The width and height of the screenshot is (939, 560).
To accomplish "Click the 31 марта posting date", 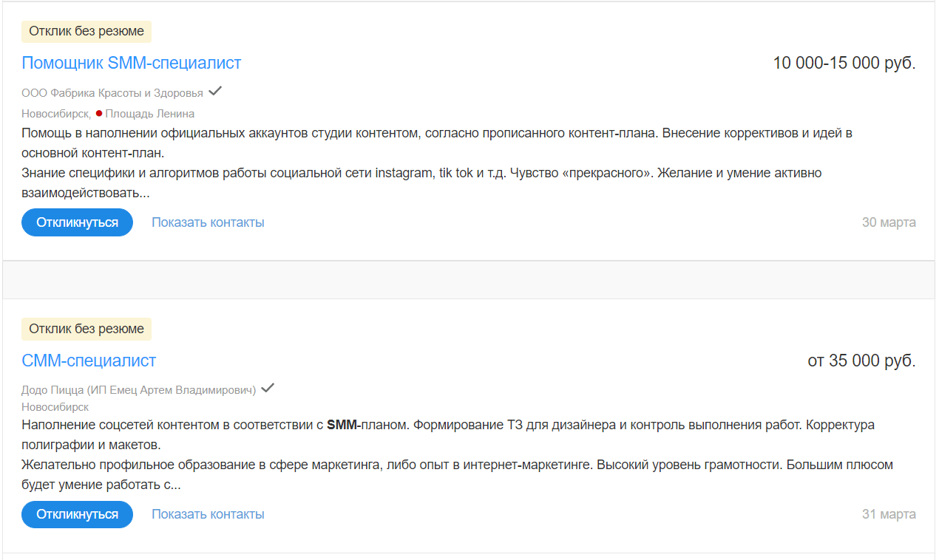I will click(x=889, y=514).
